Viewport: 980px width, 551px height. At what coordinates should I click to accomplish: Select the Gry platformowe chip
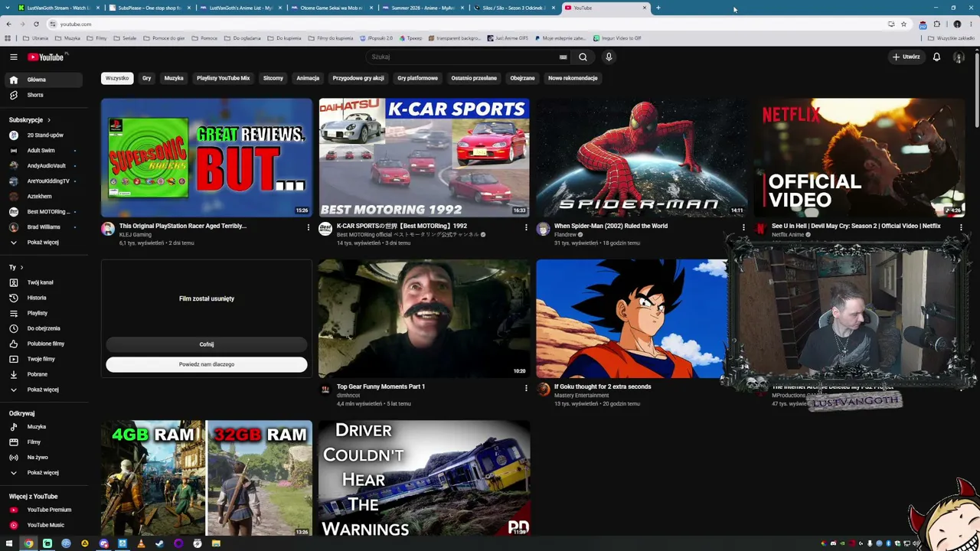click(417, 78)
